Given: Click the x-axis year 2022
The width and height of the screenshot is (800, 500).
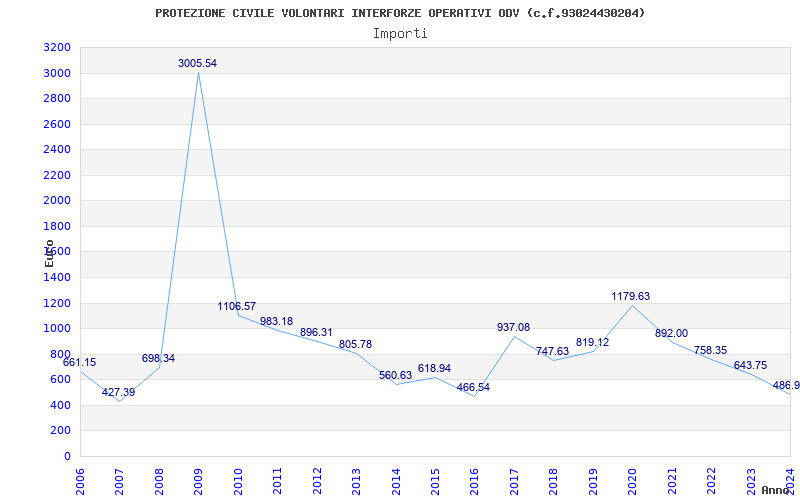Looking at the screenshot, I should (x=711, y=482).
